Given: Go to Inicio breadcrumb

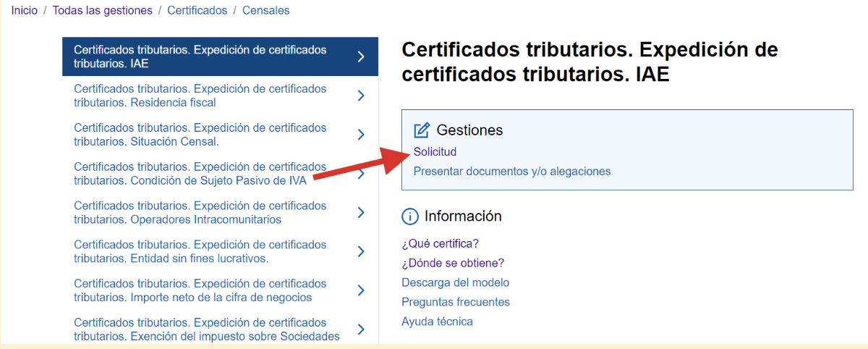Looking at the screenshot, I should (24, 10).
